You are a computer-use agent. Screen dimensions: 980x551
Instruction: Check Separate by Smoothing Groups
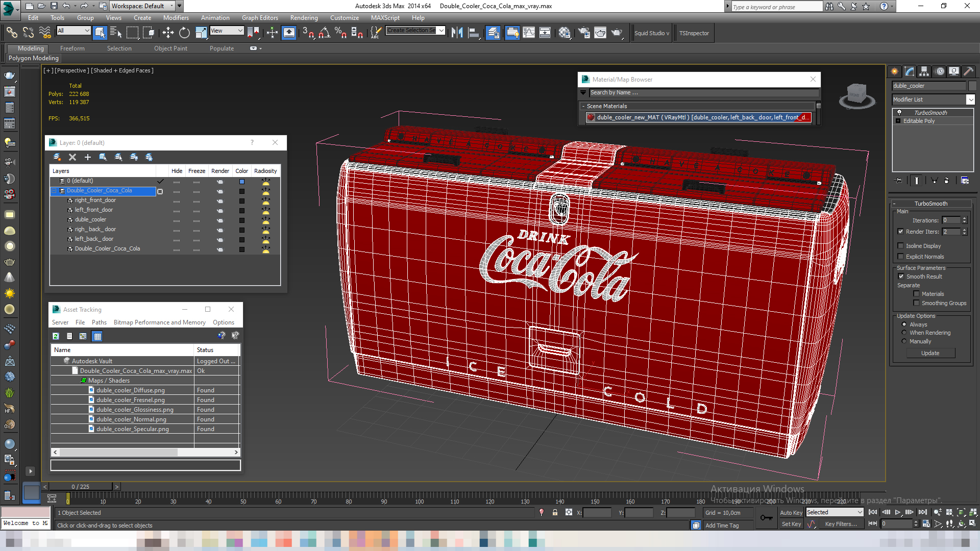[x=916, y=303]
